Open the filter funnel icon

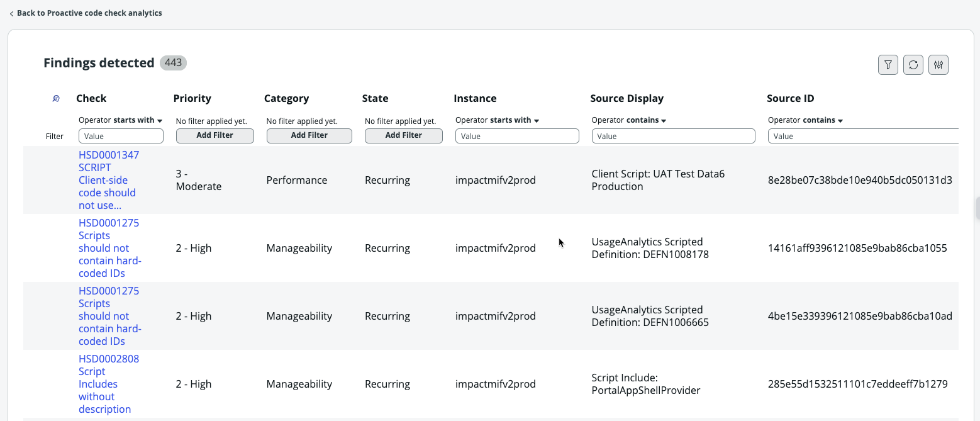click(888, 65)
